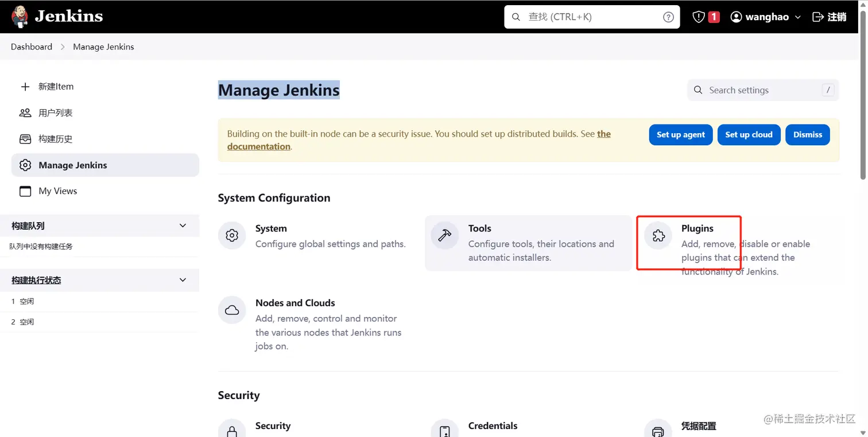
Task: Click executor '2 空闲' status row
Action: pos(99,322)
